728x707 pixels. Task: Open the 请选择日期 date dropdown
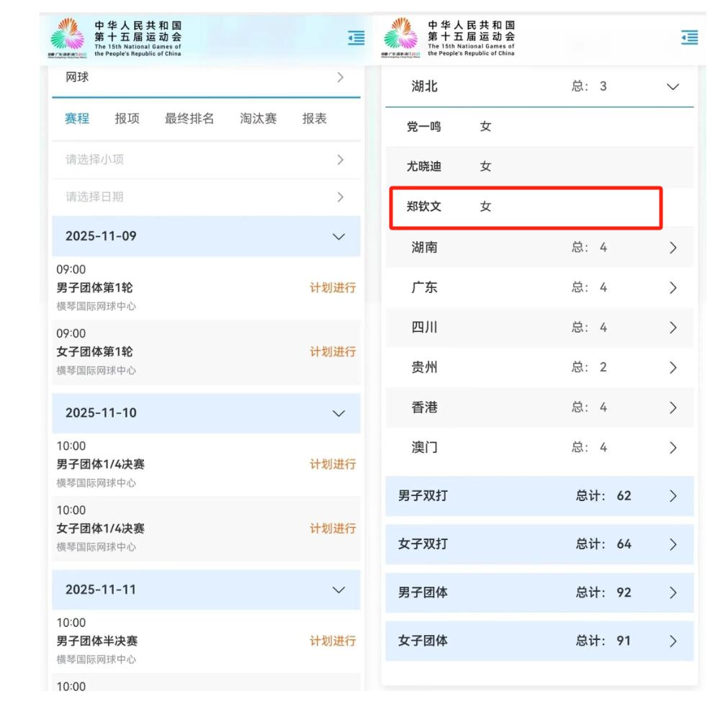tap(205, 197)
